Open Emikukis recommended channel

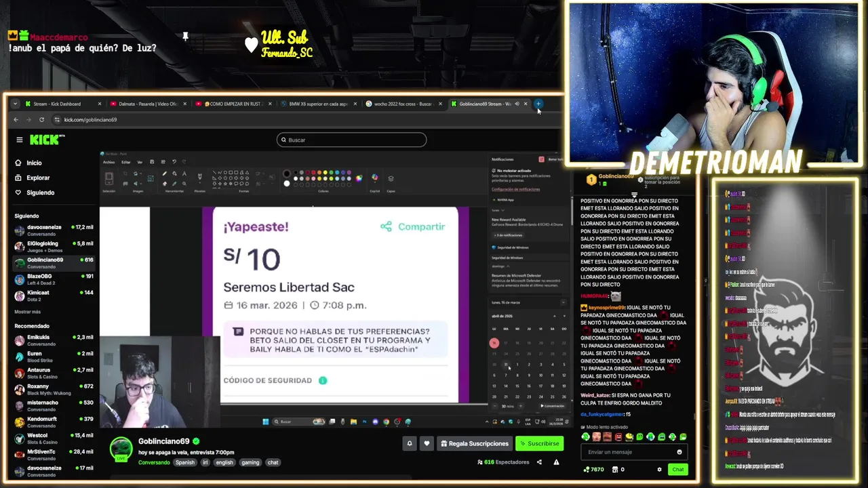(x=56, y=340)
